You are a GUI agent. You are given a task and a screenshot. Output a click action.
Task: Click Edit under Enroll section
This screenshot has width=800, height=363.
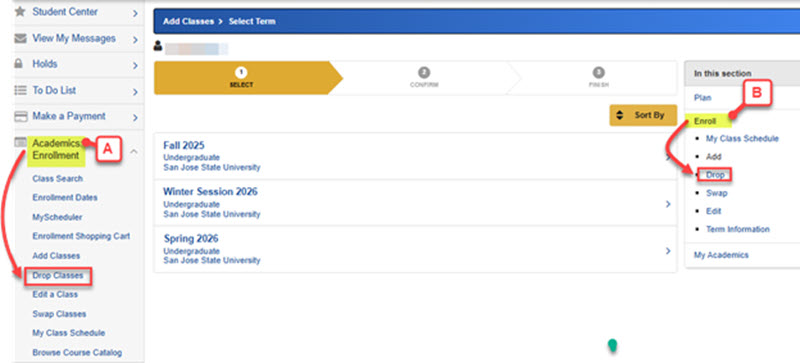[x=714, y=211]
